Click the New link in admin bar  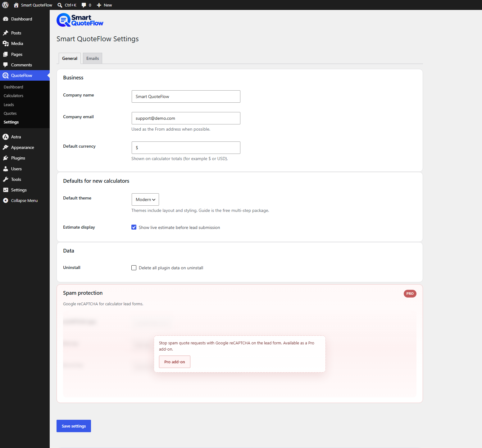108,5
